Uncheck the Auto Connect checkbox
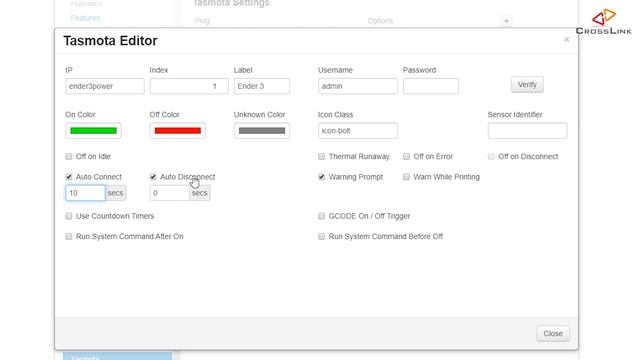This screenshot has width=640, height=360. click(x=69, y=177)
